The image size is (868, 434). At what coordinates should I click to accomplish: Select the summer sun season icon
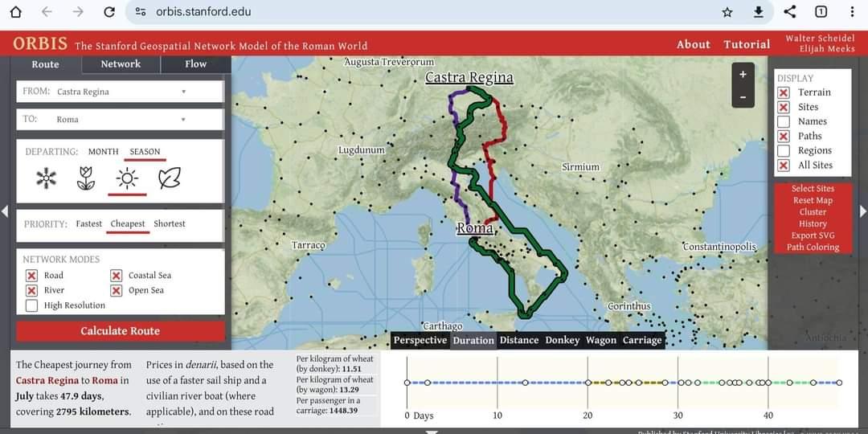pyautogui.click(x=127, y=178)
